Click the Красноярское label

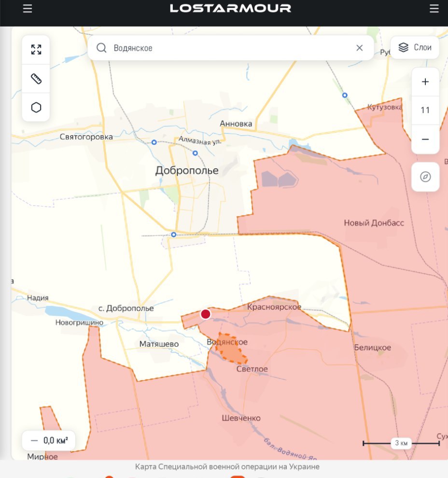[274, 307]
